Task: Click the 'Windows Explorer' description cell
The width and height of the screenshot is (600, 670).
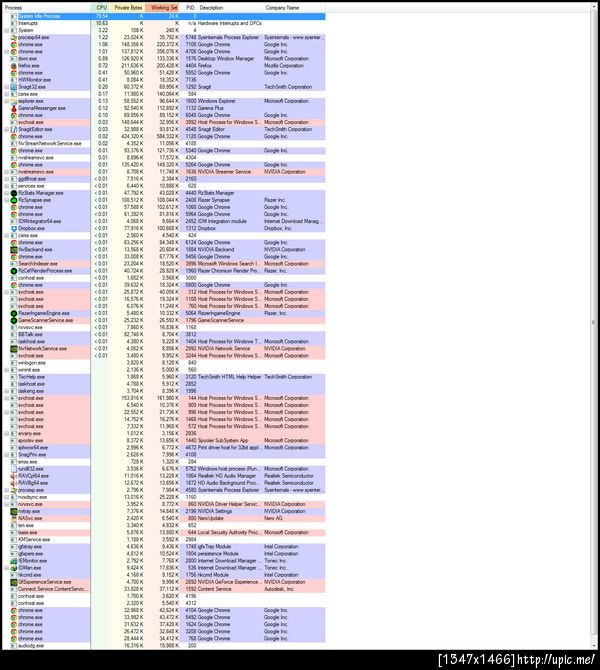Action: (x=217, y=101)
